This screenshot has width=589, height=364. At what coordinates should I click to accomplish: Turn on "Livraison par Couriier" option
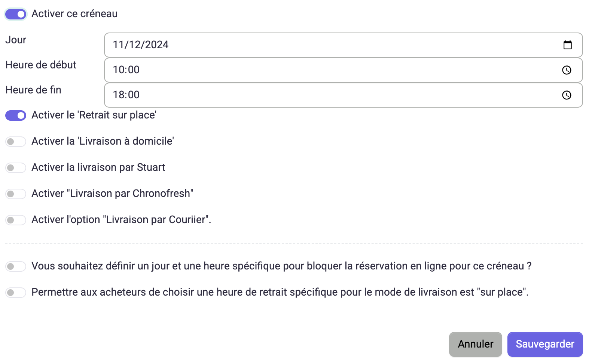(x=16, y=220)
